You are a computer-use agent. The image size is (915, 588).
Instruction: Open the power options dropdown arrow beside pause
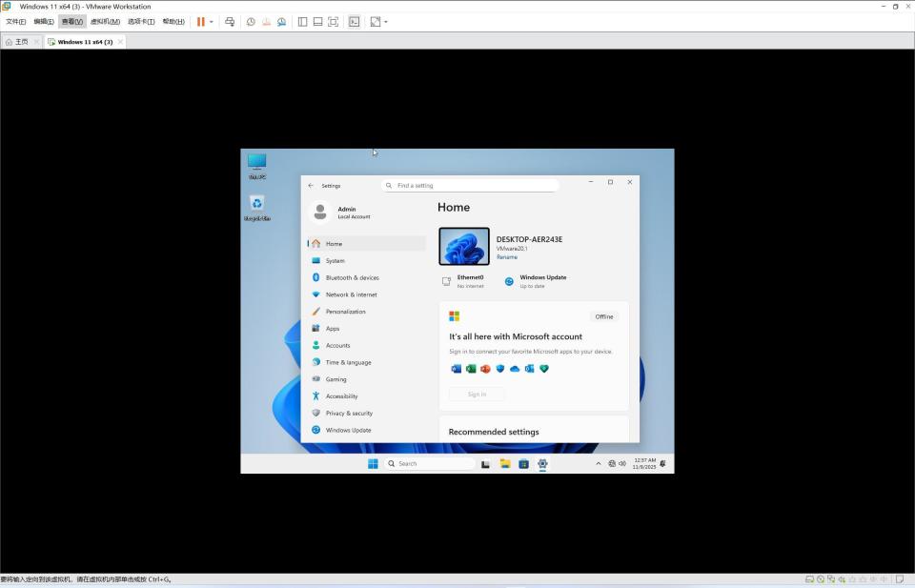point(212,21)
